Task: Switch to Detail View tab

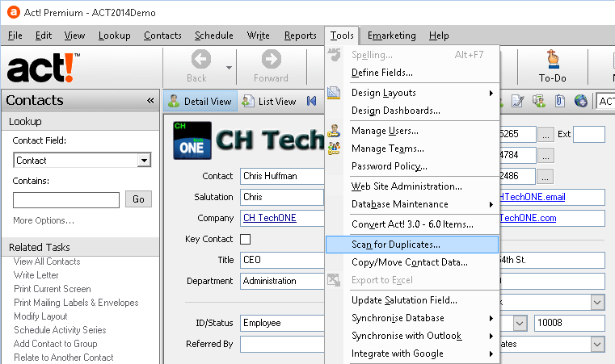Action: pos(200,101)
